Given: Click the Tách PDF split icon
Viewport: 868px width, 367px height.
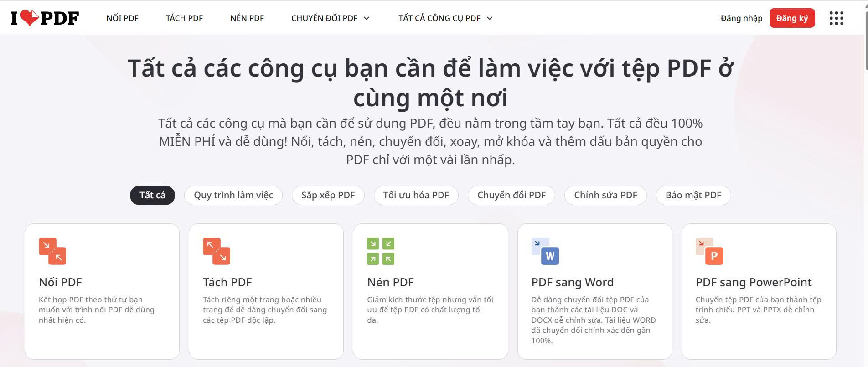Looking at the screenshot, I should coord(217,251).
